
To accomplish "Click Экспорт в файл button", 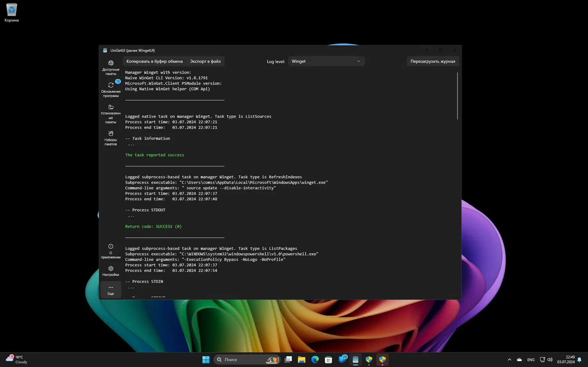I will (x=205, y=61).
